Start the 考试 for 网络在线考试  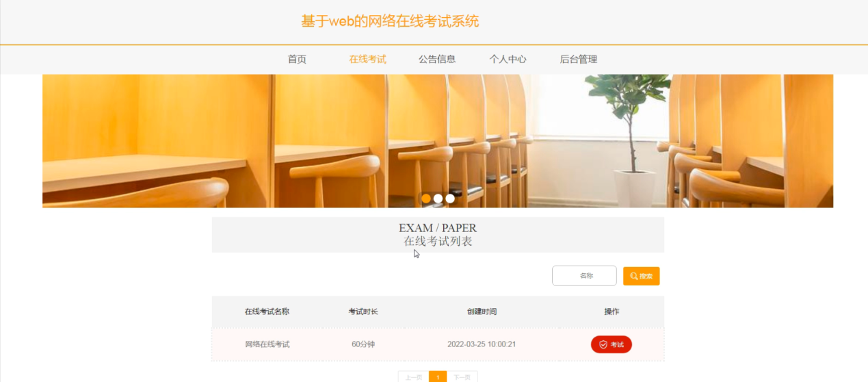611,344
